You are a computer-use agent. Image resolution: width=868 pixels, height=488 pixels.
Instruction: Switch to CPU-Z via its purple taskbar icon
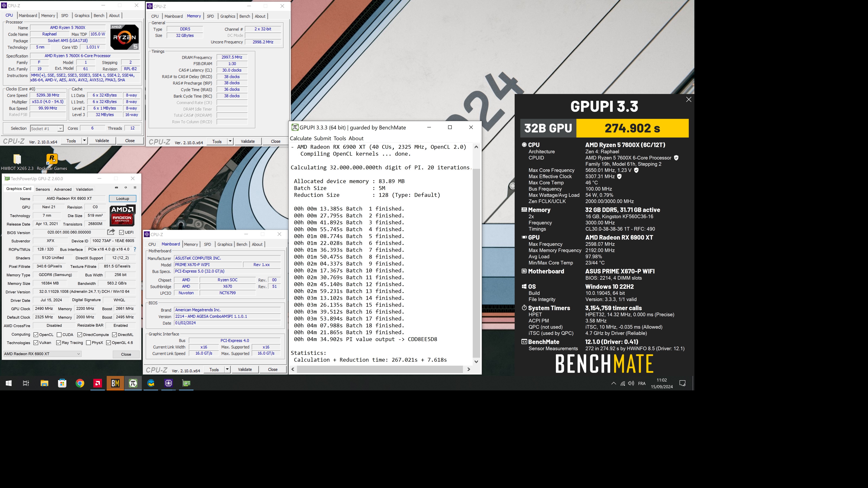[x=169, y=383]
